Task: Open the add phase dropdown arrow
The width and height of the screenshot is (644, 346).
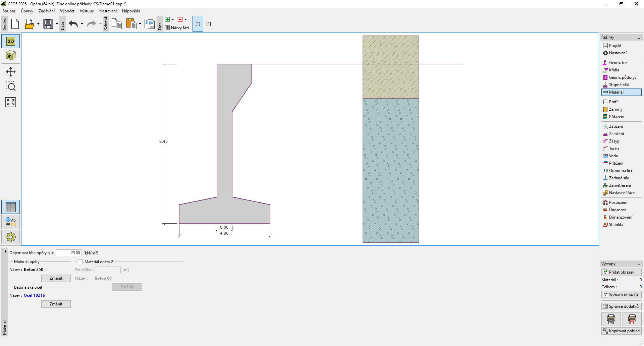Action: click(173, 19)
